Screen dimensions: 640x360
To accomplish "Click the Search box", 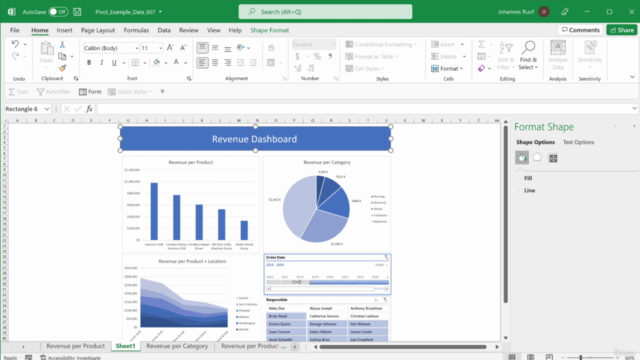I will click(325, 12).
